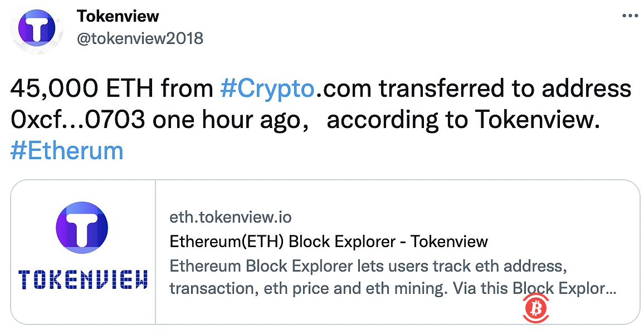Screen dimensions: 644x330
Task: Click the @tokenview2018 handle
Action: click(x=140, y=38)
